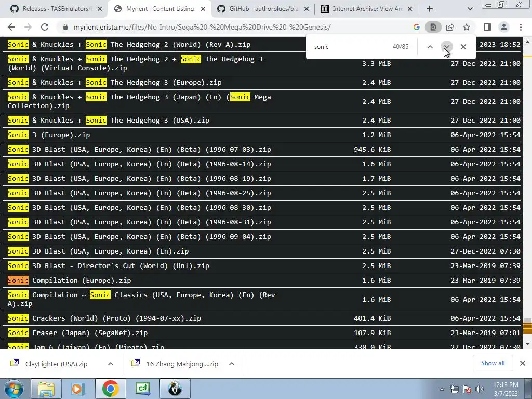Jump to next find result
This screenshot has height=399, width=532.
[446, 47]
